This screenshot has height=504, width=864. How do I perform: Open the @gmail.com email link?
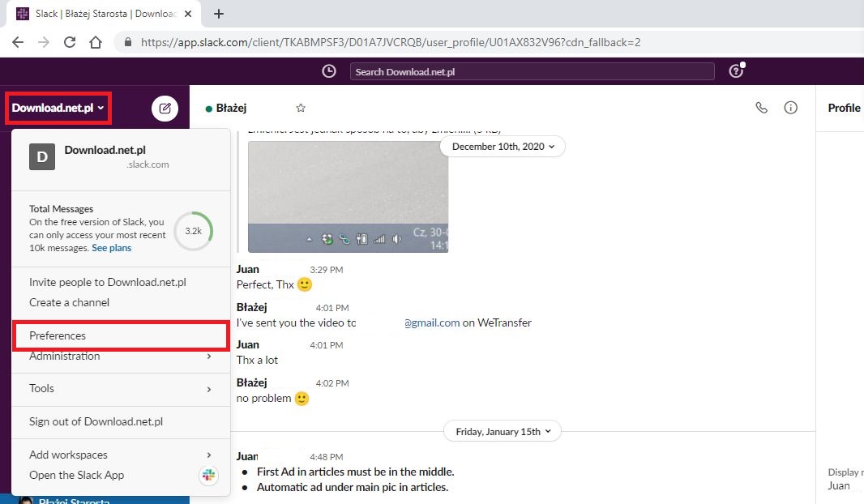tap(432, 322)
